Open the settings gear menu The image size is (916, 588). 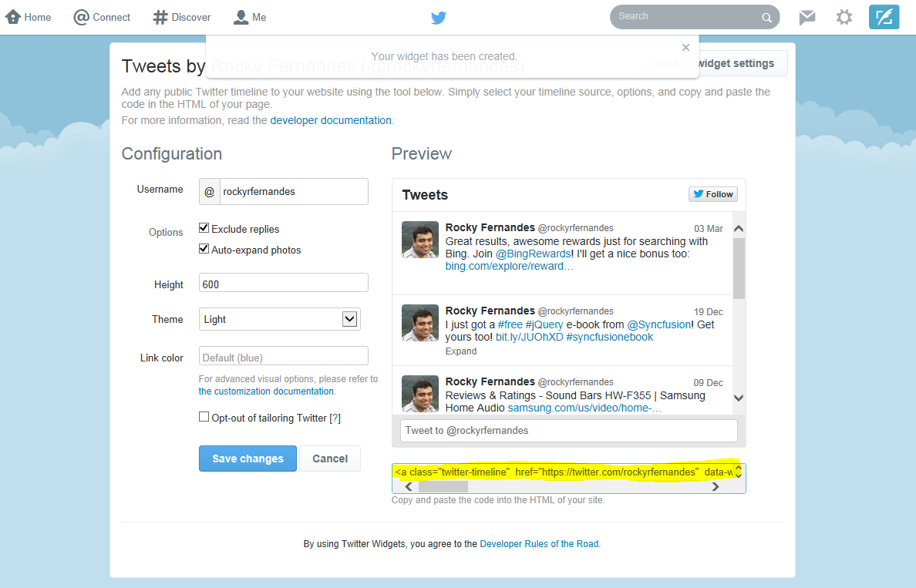click(844, 17)
